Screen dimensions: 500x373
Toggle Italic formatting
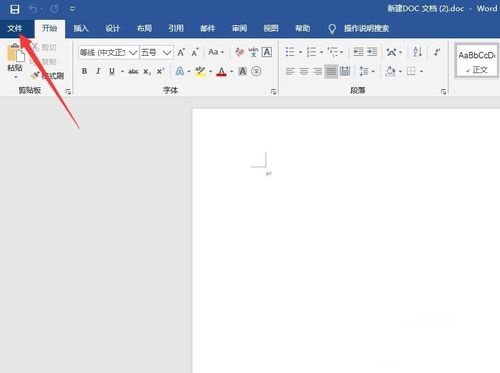[x=98, y=71]
